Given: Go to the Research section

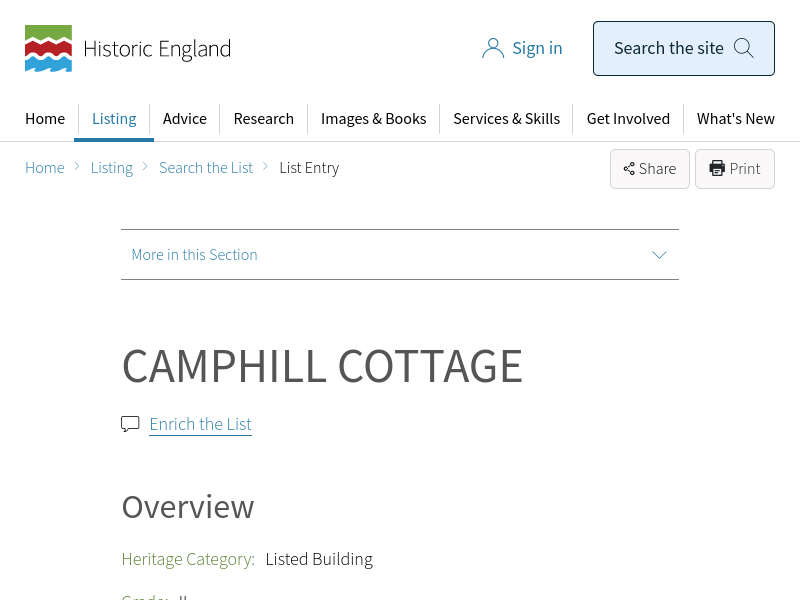Looking at the screenshot, I should 263,119.
